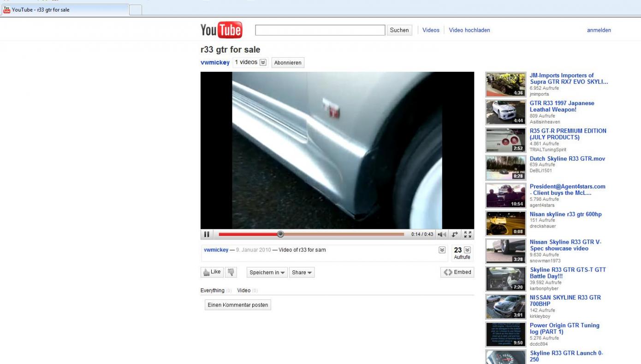Switch to the Video responses tab

point(243,290)
